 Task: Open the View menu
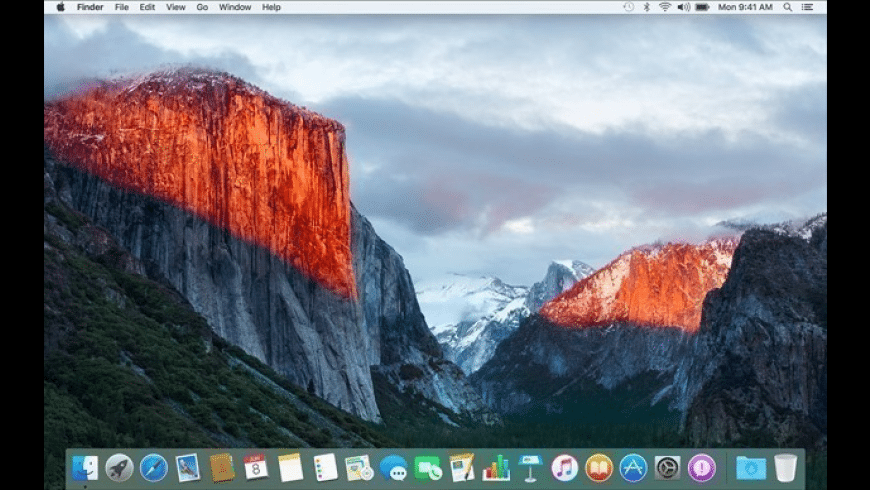click(x=176, y=7)
